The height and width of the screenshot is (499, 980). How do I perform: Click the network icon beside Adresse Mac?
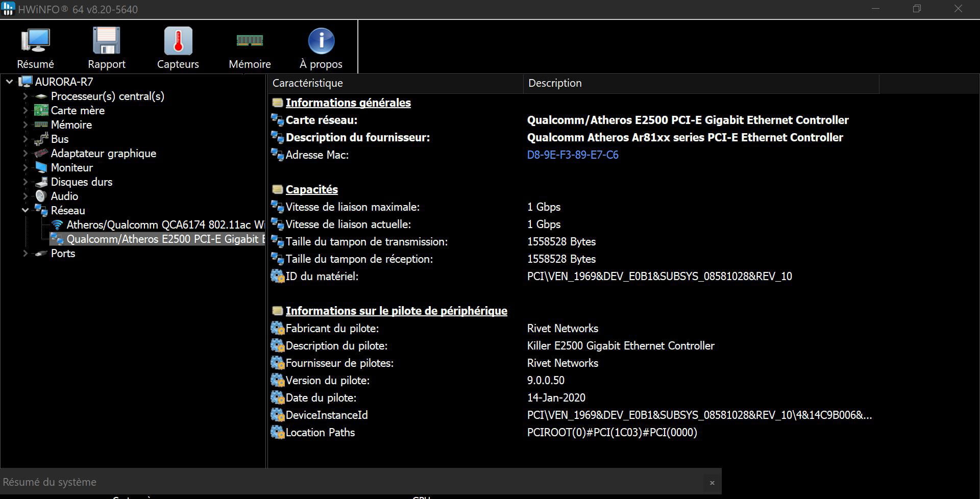[278, 155]
